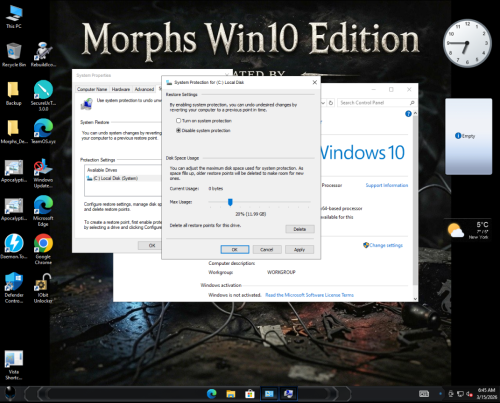Open the Change settings link
Screen dimensions: 500x403
coord(386,245)
